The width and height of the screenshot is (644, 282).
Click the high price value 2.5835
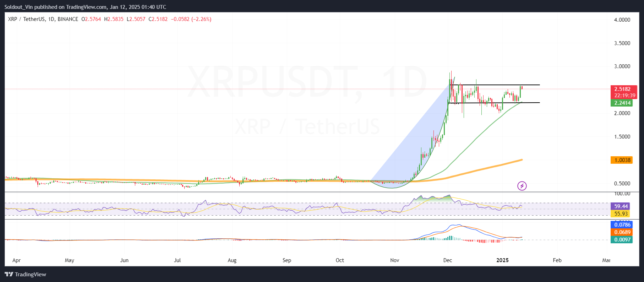coord(115,19)
